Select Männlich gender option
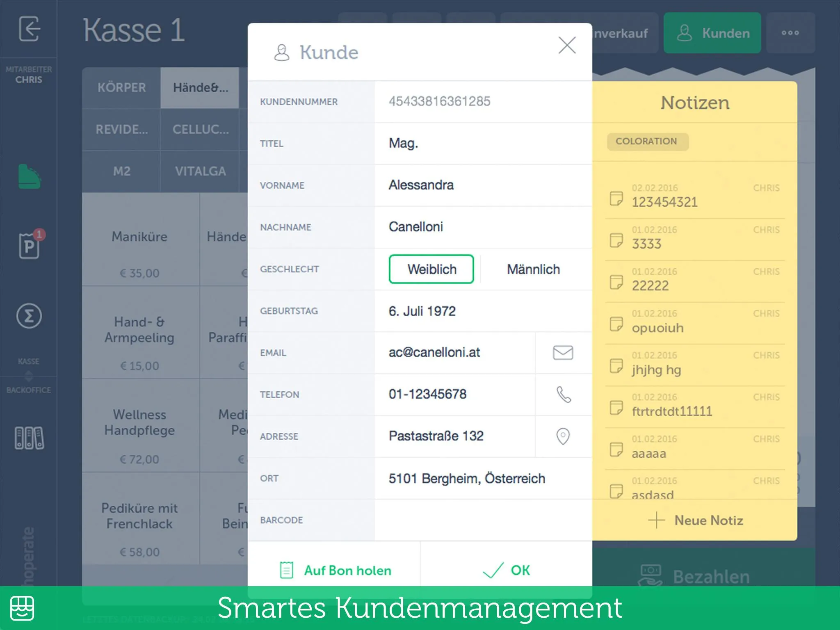Image resolution: width=840 pixels, height=630 pixels. pos(533,269)
